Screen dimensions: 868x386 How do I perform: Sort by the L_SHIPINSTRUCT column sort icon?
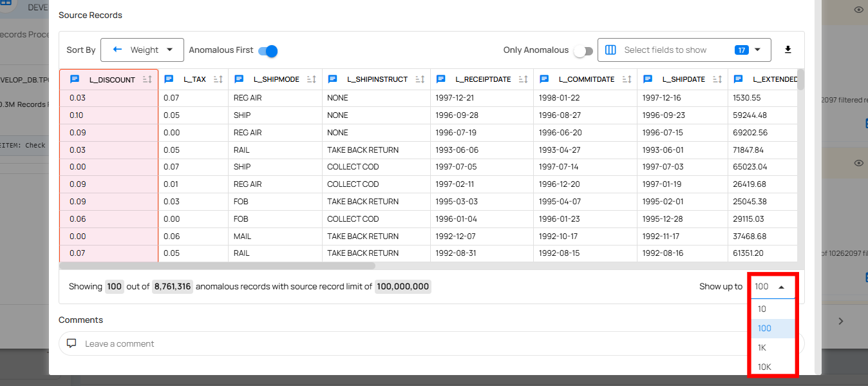click(x=420, y=79)
